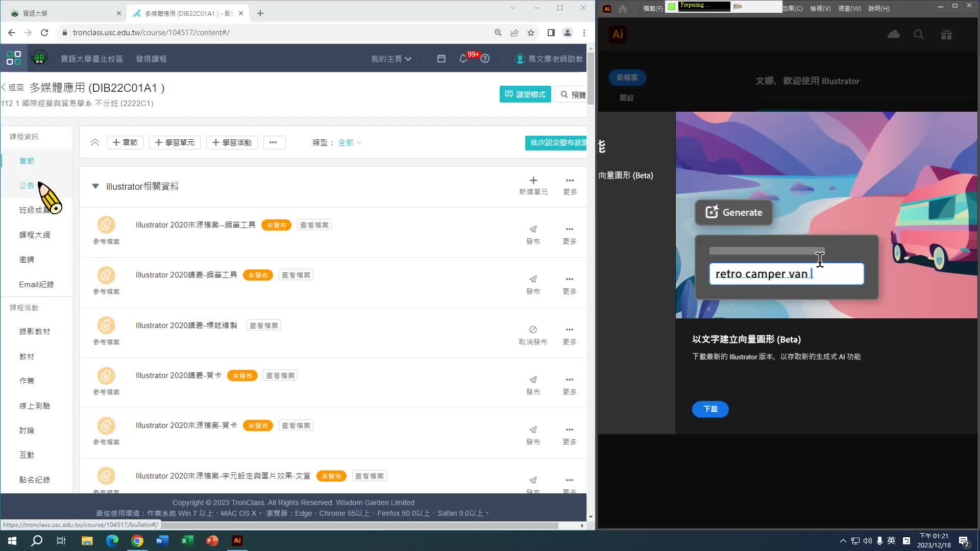Add a chapter with 章節 button

tap(125, 142)
